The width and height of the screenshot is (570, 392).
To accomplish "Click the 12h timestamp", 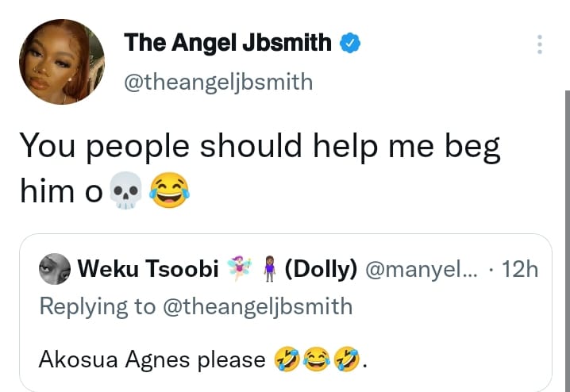I will tap(520, 270).
